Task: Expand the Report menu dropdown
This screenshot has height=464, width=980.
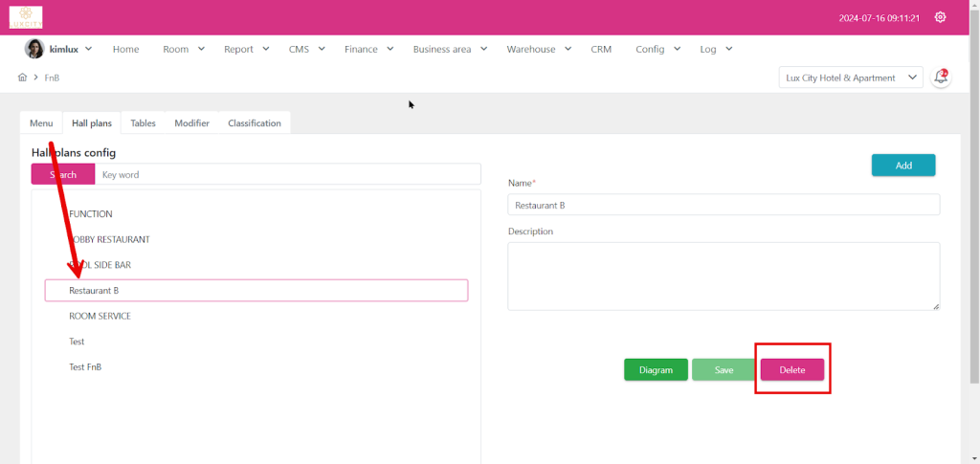Action: pyautogui.click(x=246, y=49)
